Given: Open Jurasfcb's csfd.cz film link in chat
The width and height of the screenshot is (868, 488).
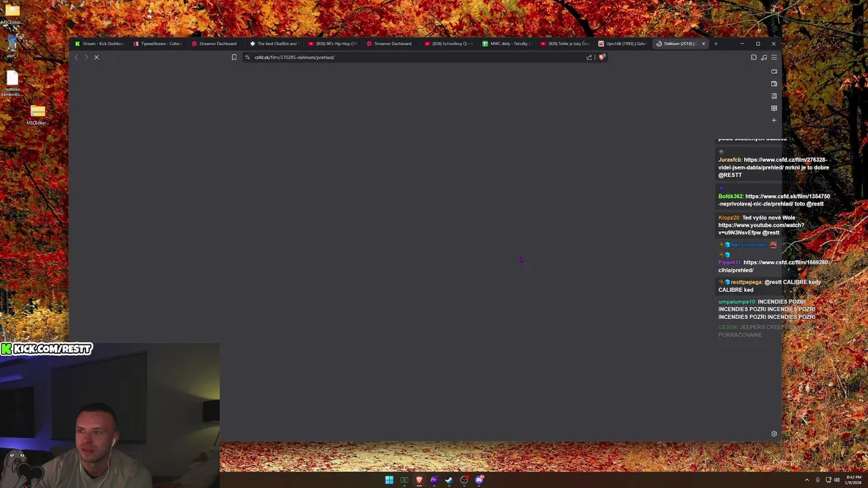Looking at the screenshot, I should pos(773,163).
